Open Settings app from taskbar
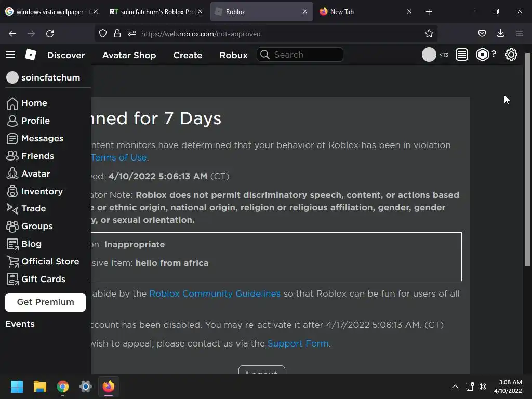 [86, 387]
